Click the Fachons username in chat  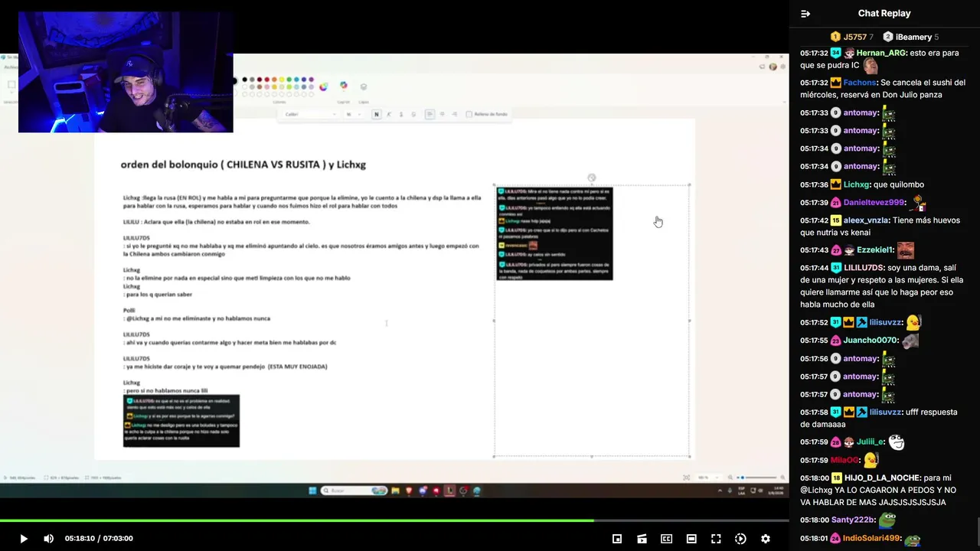point(860,83)
